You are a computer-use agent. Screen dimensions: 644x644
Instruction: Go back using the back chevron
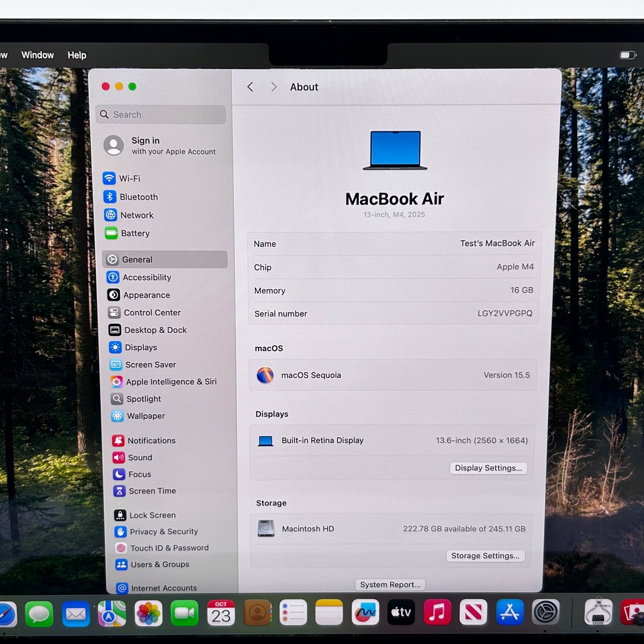pos(250,87)
